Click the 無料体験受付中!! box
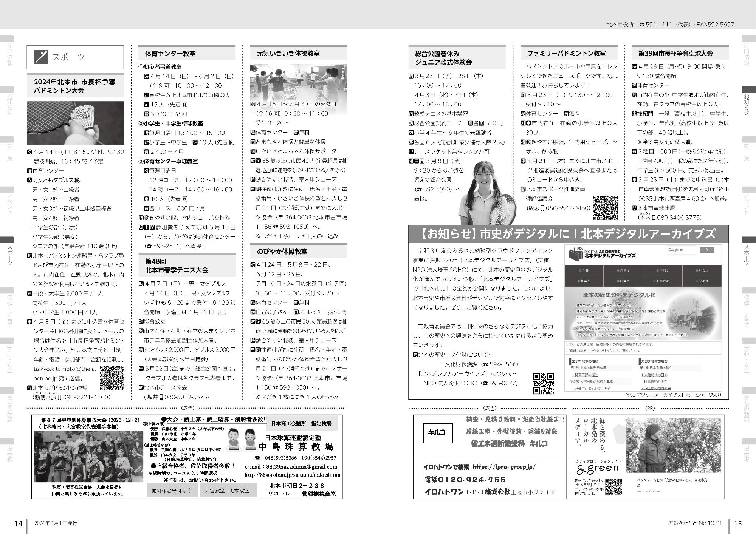756x534 pixels. click(x=171, y=491)
